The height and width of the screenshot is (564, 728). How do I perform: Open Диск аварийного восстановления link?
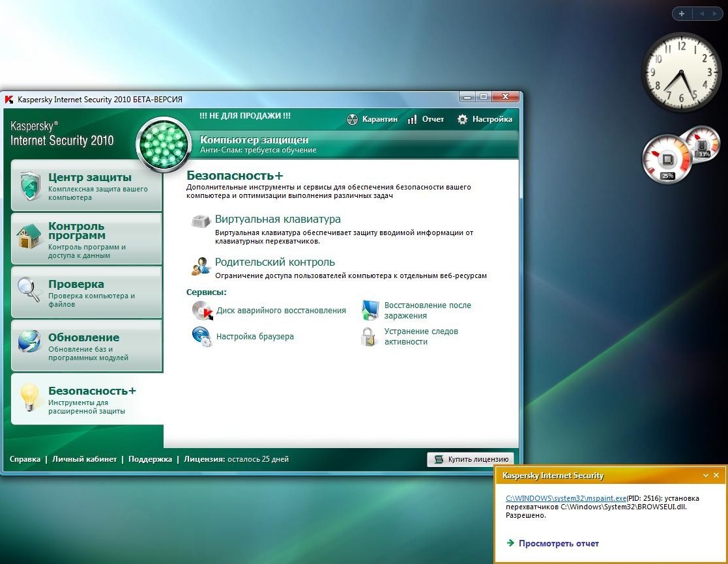pyautogui.click(x=281, y=310)
